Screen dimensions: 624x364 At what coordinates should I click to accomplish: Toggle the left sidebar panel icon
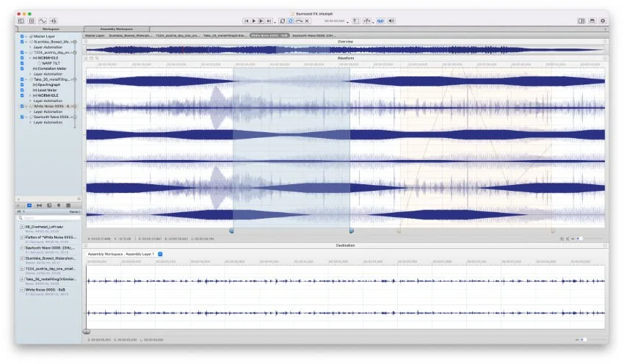(21, 21)
